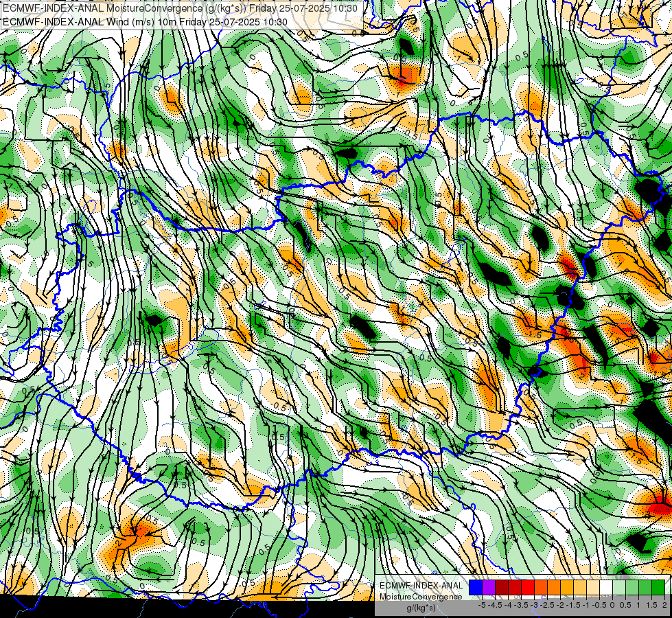Click the MoistureConvergence title line at top
The width and height of the screenshot is (672, 618).
click(180, 8)
